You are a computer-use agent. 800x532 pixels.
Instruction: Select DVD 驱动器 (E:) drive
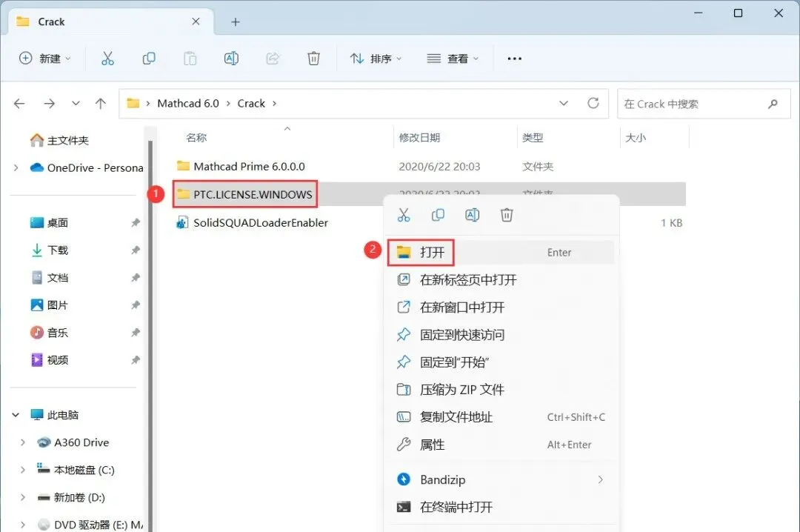(x=90, y=525)
